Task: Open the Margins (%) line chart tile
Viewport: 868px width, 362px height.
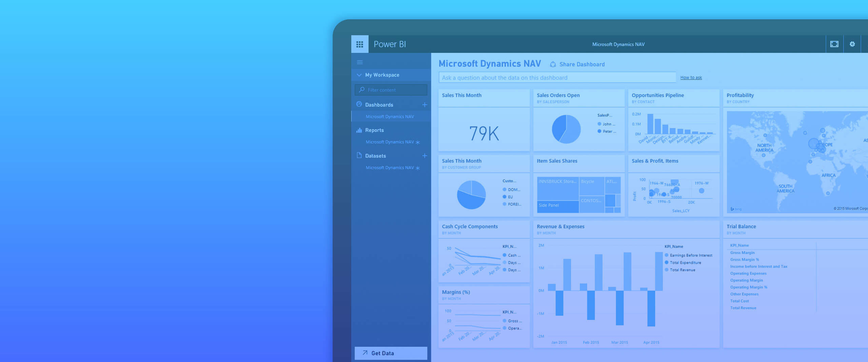Action: click(484, 317)
